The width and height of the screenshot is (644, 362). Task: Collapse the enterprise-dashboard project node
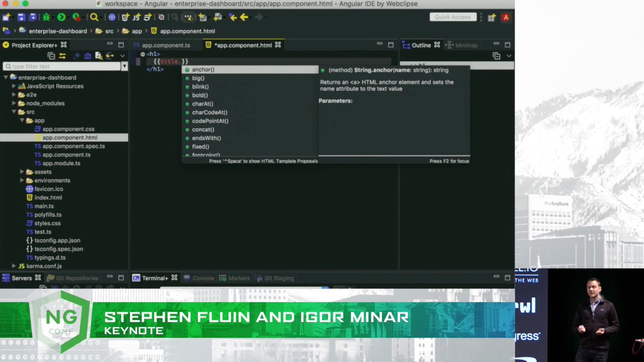(x=6, y=78)
